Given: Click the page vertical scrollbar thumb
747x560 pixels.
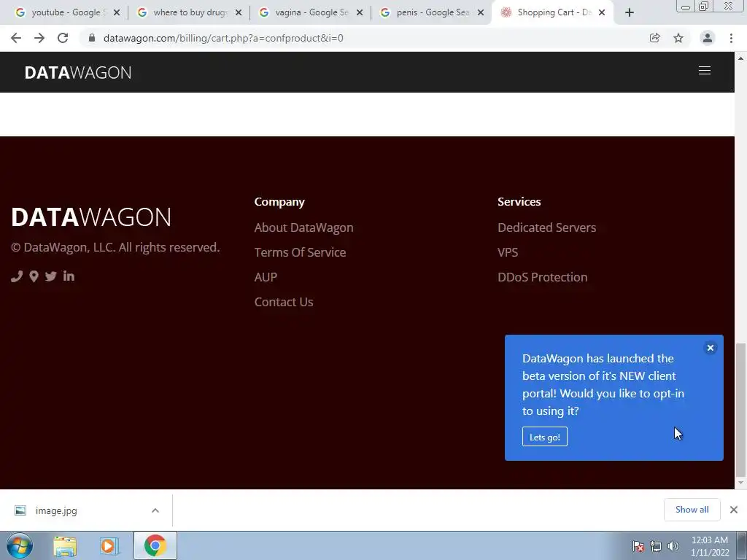Looking at the screenshot, I should point(740,410).
